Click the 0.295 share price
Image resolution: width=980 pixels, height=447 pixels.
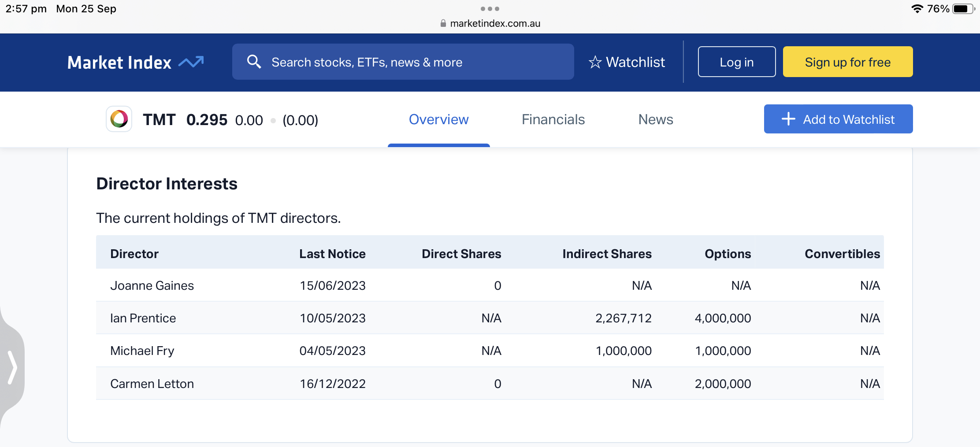207,119
